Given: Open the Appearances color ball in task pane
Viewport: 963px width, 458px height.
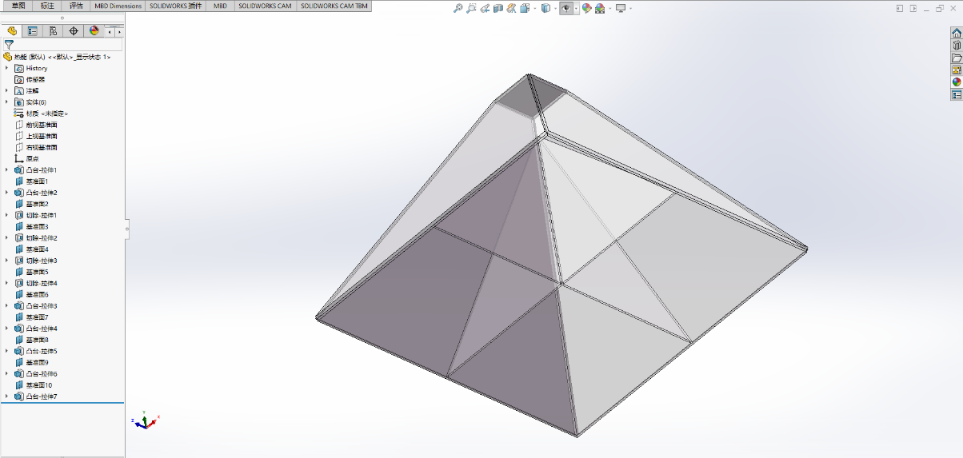Looking at the screenshot, I should (956, 82).
